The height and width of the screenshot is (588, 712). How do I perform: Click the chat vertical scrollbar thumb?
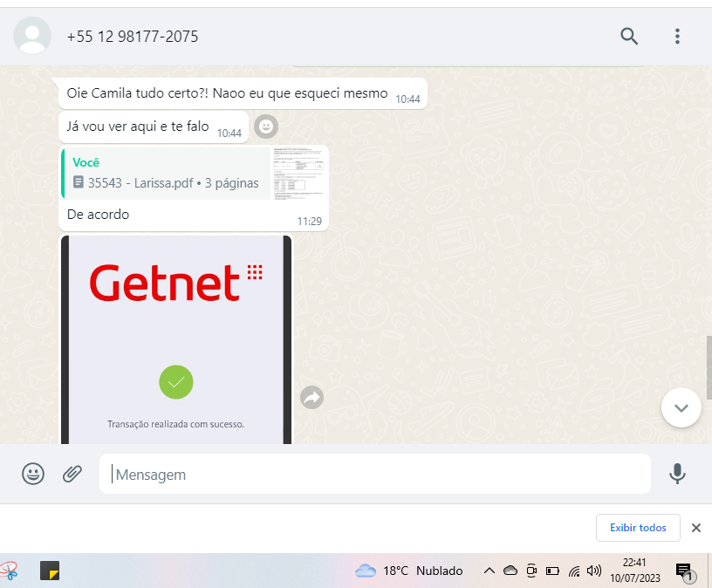(709, 368)
